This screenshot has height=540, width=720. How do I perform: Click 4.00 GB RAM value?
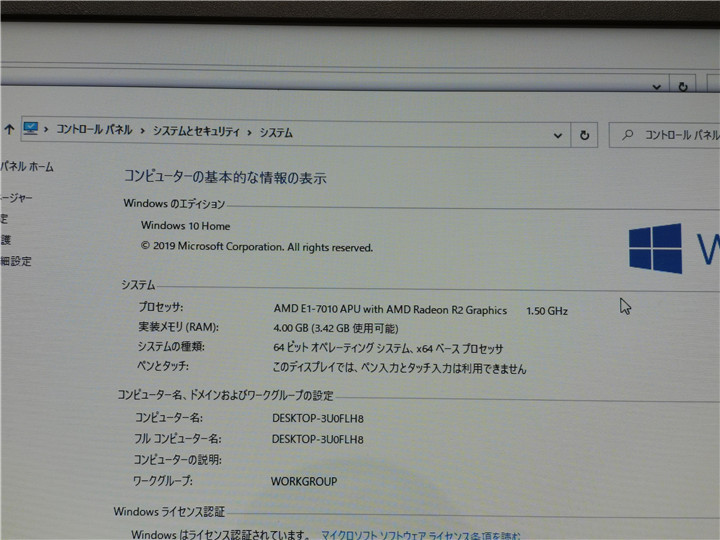coord(336,328)
